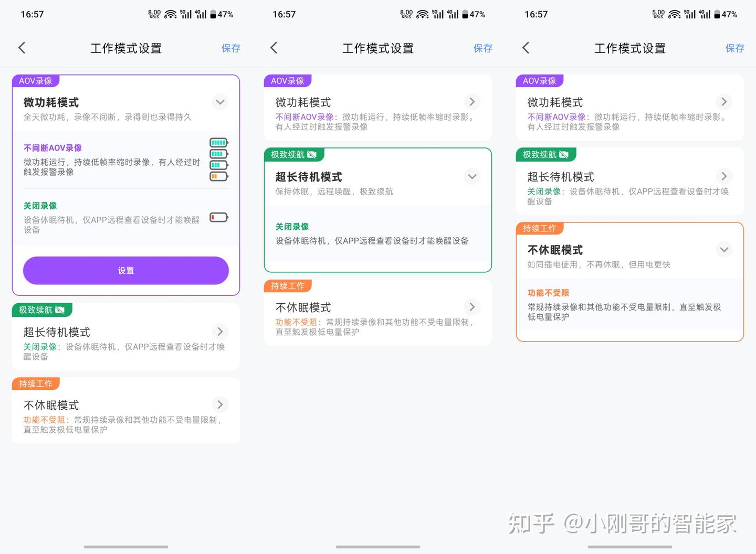Viewport: 756px width, 554px height.
Task: Click the five-bar green battery icon
Action: pos(219,143)
